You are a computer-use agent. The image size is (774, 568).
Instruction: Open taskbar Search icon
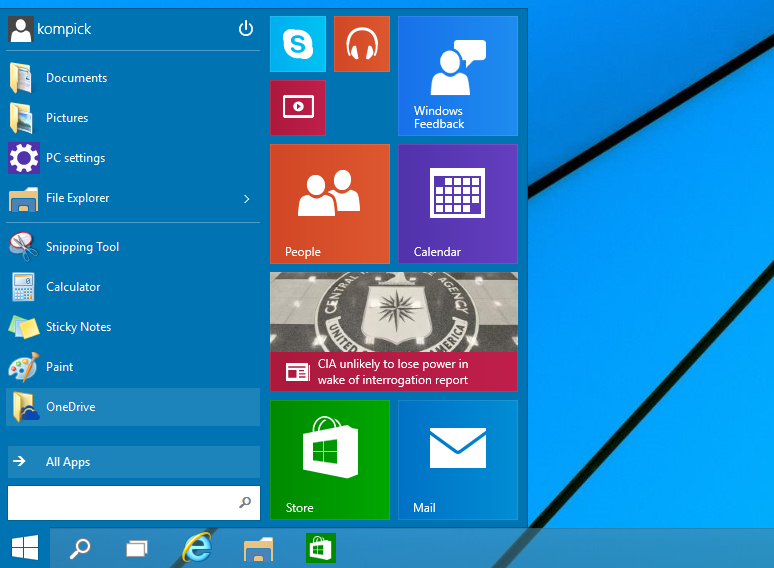pos(79,548)
